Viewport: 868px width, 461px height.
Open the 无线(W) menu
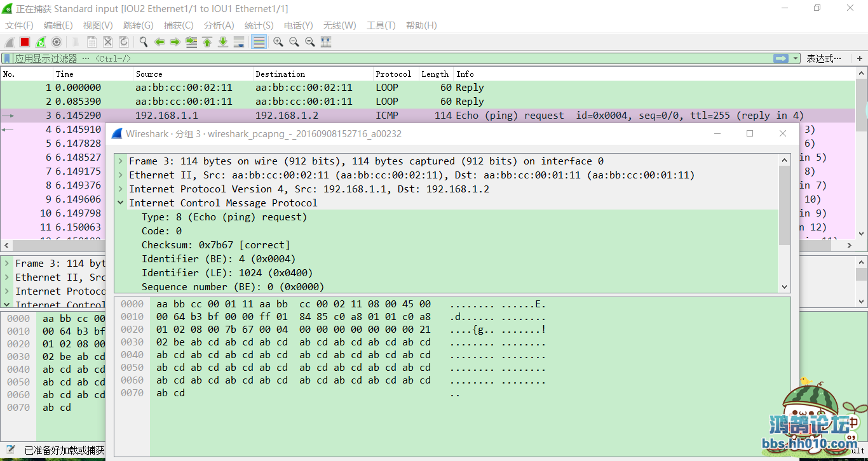(339, 25)
